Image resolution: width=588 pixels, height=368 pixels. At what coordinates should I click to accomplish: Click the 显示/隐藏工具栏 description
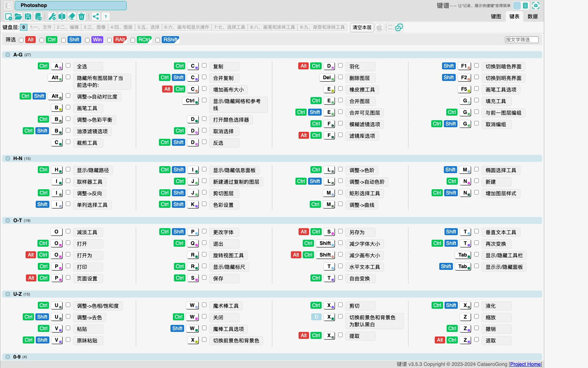504,255
